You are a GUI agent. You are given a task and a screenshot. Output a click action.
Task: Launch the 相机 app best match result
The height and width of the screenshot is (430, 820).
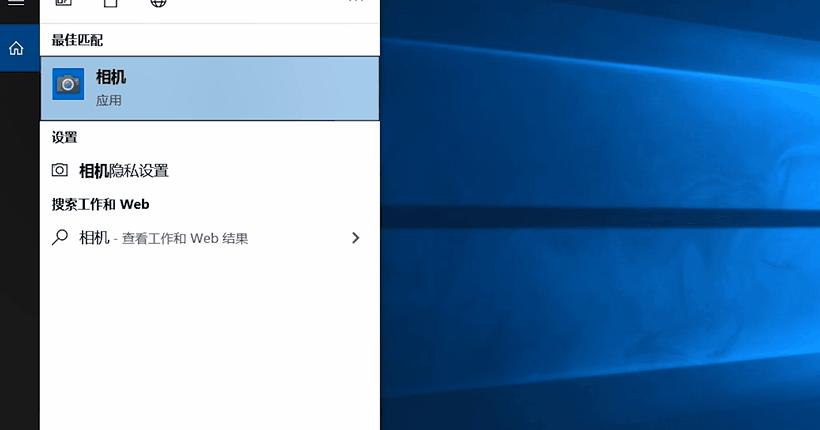click(210, 88)
